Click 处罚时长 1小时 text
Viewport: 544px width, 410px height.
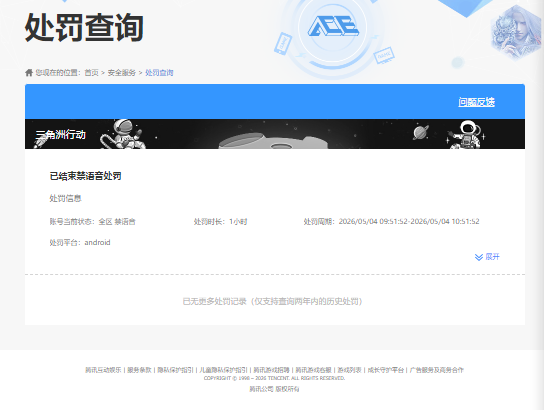[220, 221]
